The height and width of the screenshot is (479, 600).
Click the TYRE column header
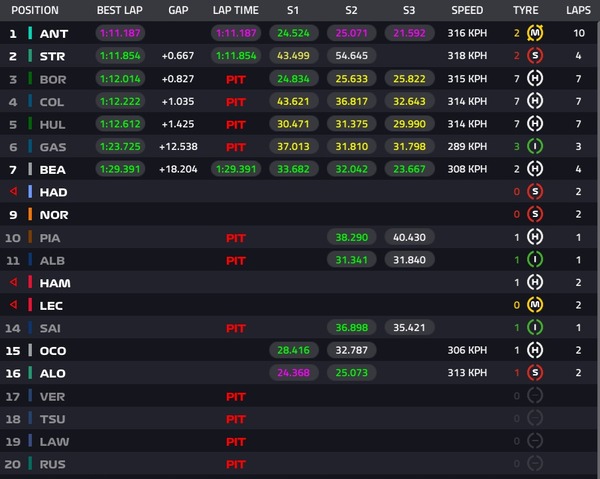[x=526, y=10]
